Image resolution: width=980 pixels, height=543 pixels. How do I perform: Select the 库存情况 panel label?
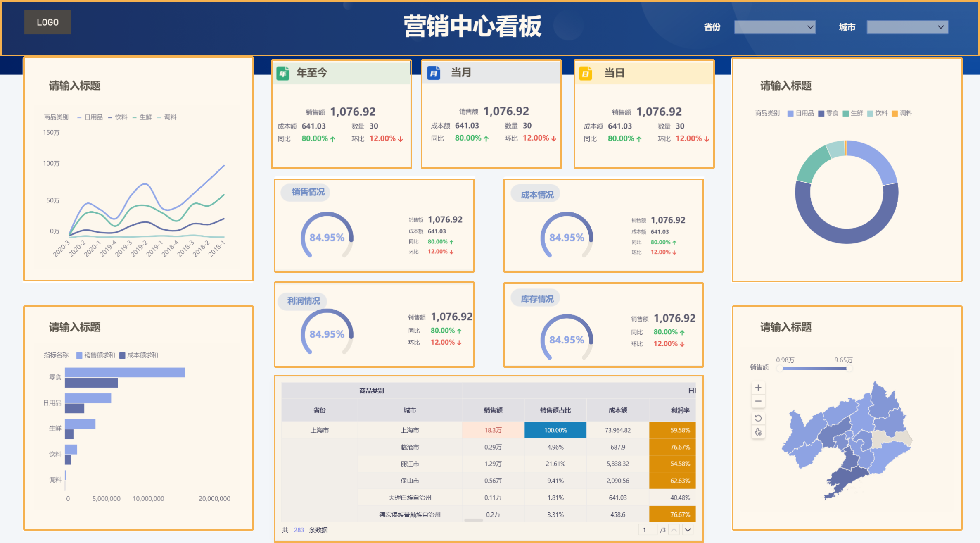536,299
